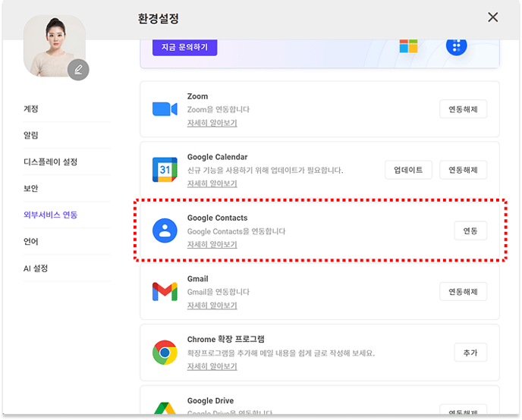The width and height of the screenshot is (522, 420).
Task: Open 자세히 알아보기 link under Chrome 확장 프로그램
Action: click(212, 366)
